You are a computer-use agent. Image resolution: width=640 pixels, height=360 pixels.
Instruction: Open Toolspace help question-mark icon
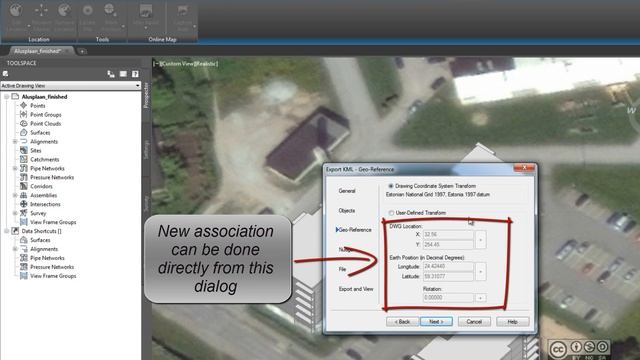click(x=135, y=74)
